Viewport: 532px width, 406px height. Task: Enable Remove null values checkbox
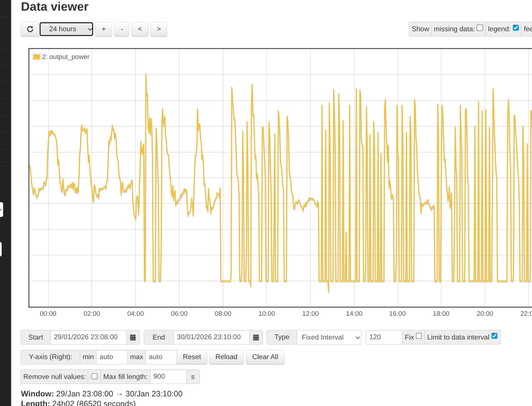pyautogui.click(x=94, y=377)
